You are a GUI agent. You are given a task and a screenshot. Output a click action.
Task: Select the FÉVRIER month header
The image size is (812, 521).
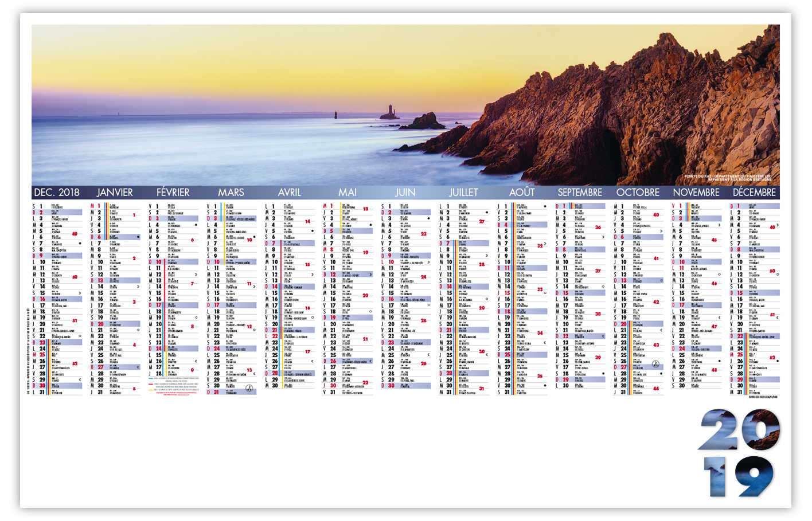point(173,193)
